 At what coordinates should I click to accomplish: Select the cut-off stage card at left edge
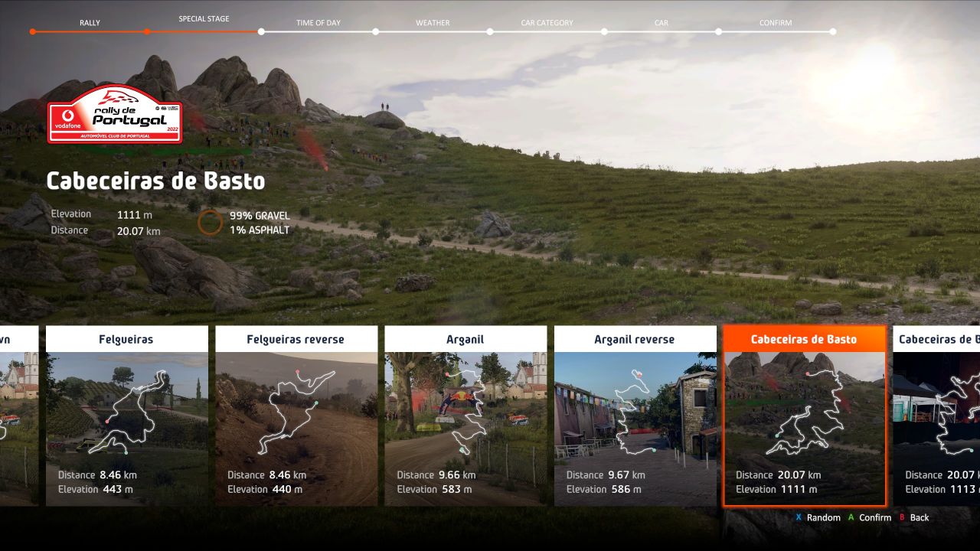pos(18,416)
